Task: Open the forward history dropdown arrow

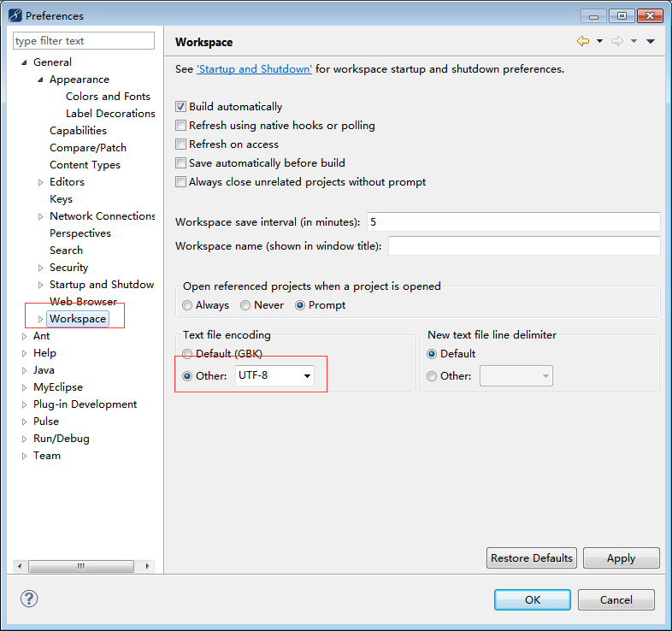Action: pyautogui.click(x=634, y=41)
